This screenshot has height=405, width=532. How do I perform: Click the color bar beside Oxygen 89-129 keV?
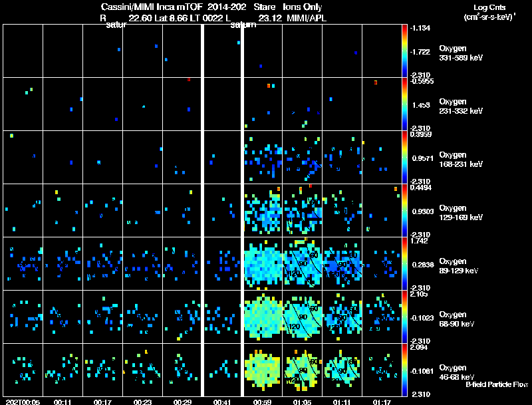tap(404, 264)
